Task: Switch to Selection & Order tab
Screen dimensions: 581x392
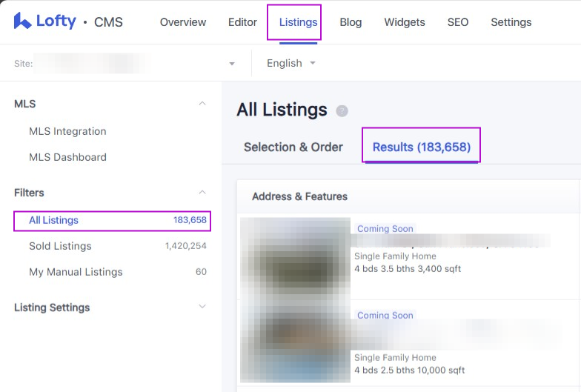Action: (293, 147)
